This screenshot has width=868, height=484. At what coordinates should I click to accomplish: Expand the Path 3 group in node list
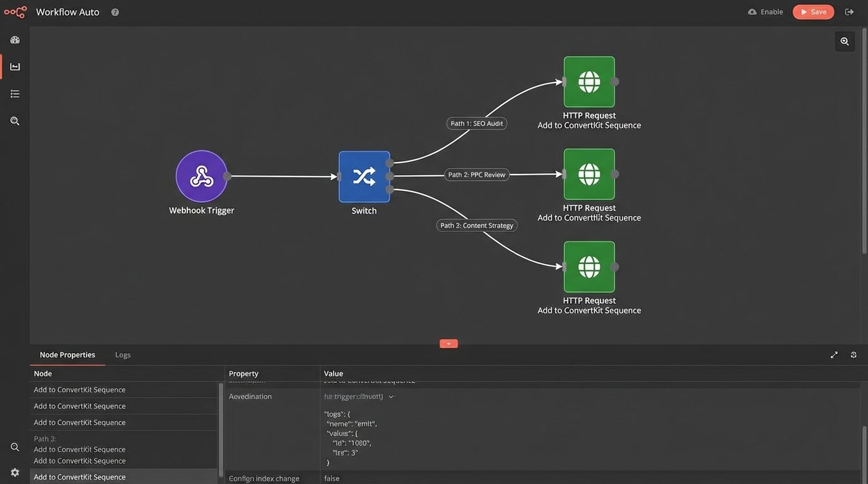coord(45,439)
